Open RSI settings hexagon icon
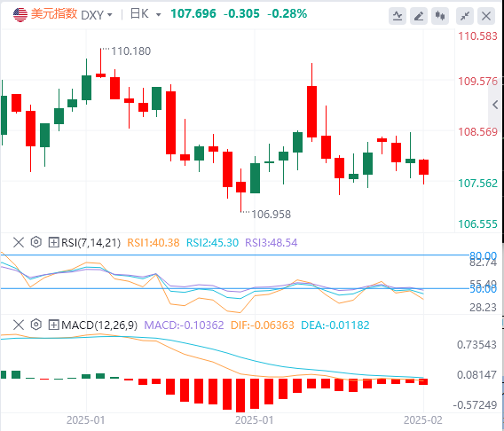The image size is (504, 431). [36, 242]
